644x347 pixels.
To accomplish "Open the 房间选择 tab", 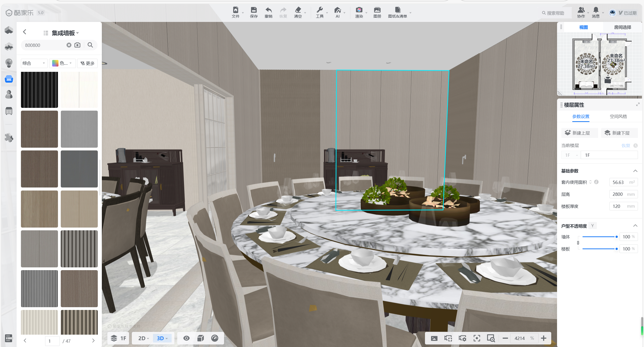I will click(x=622, y=27).
